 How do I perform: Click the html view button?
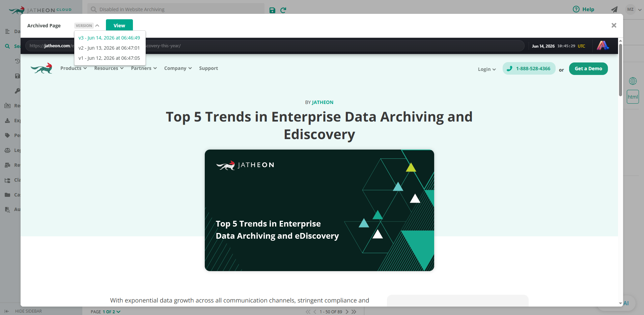click(x=633, y=97)
